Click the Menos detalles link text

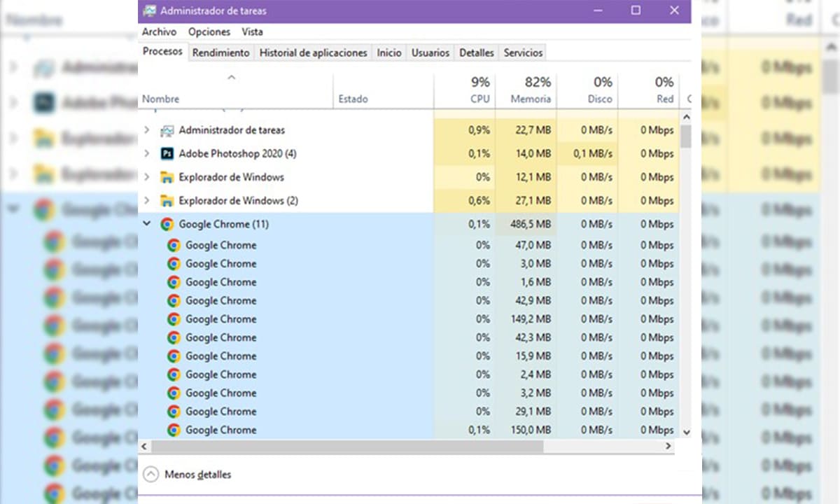(197, 475)
